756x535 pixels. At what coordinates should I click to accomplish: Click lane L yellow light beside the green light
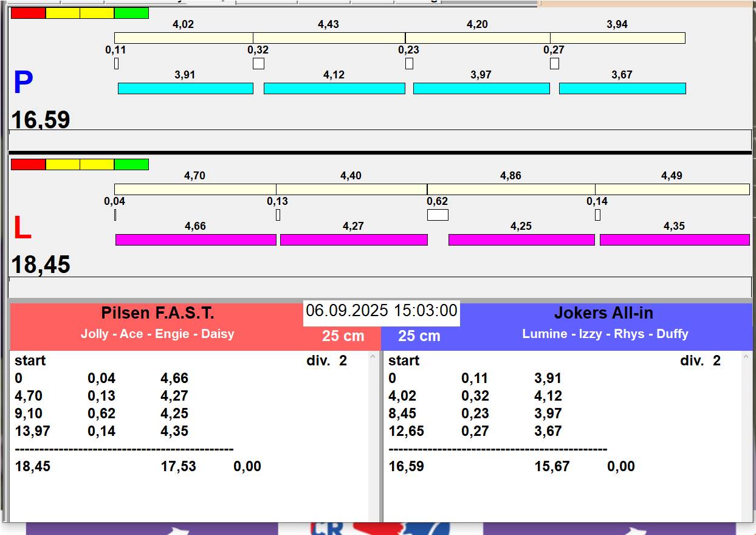click(x=97, y=164)
